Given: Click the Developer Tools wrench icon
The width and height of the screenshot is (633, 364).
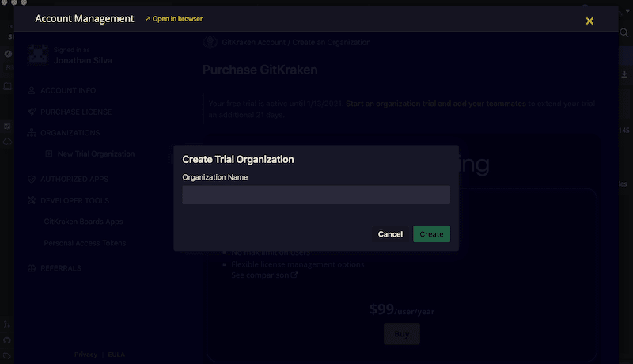Looking at the screenshot, I should pos(31,201).
